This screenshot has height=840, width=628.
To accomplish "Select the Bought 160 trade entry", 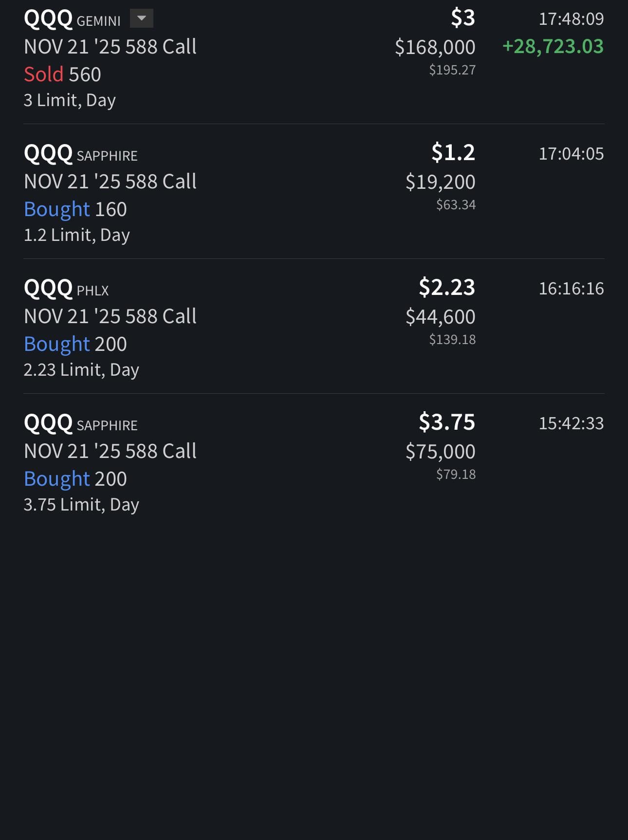I will point(75,209).
